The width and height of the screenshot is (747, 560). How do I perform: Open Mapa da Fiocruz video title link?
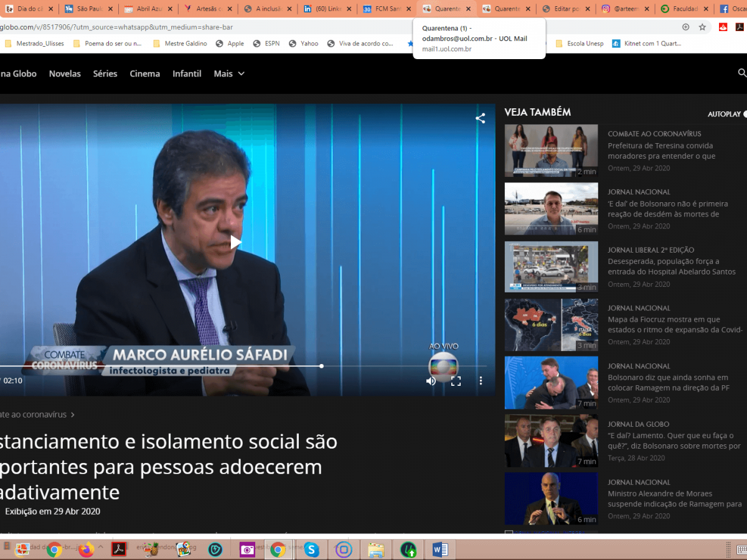675,325
